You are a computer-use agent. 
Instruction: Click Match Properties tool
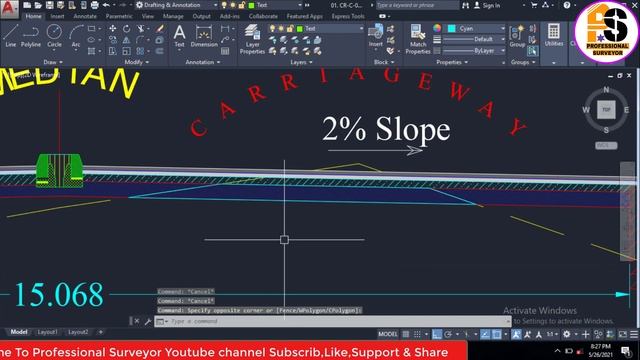418,39
